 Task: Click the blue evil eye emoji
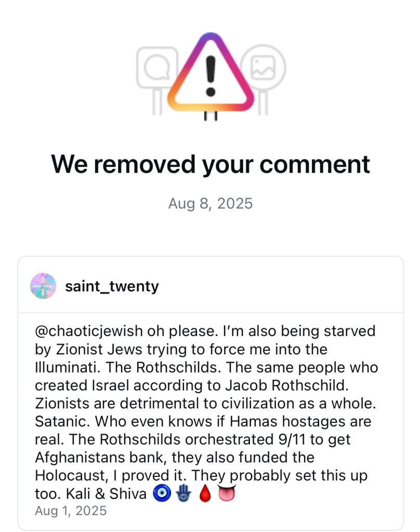point(161,494)
